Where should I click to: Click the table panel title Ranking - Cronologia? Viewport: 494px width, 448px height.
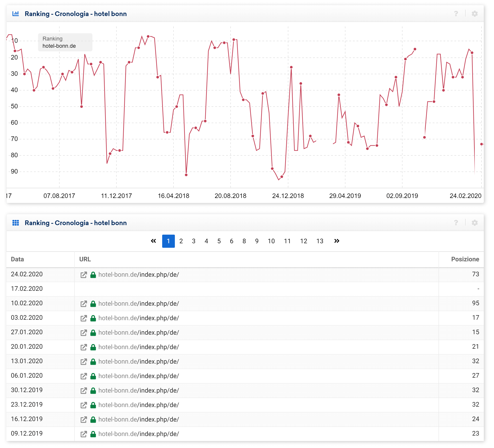click(76, 223)
